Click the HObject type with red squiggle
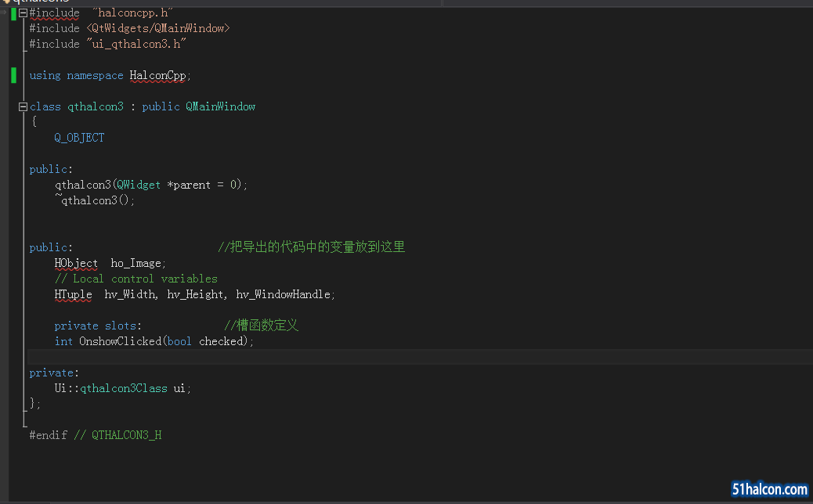 (x=76, y=263)
